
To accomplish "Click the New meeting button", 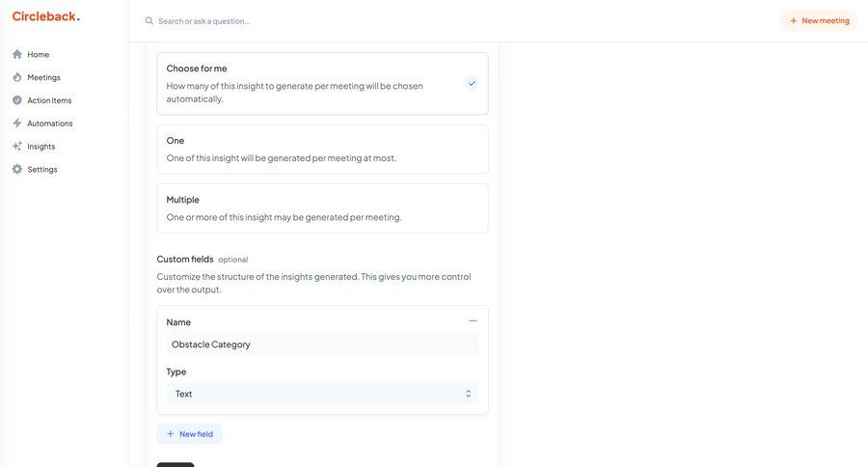I will tap(819, 20).
